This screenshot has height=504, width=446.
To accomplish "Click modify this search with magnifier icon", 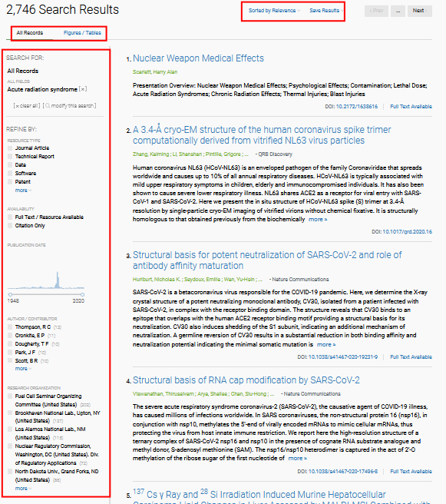I will coord(70,106).
